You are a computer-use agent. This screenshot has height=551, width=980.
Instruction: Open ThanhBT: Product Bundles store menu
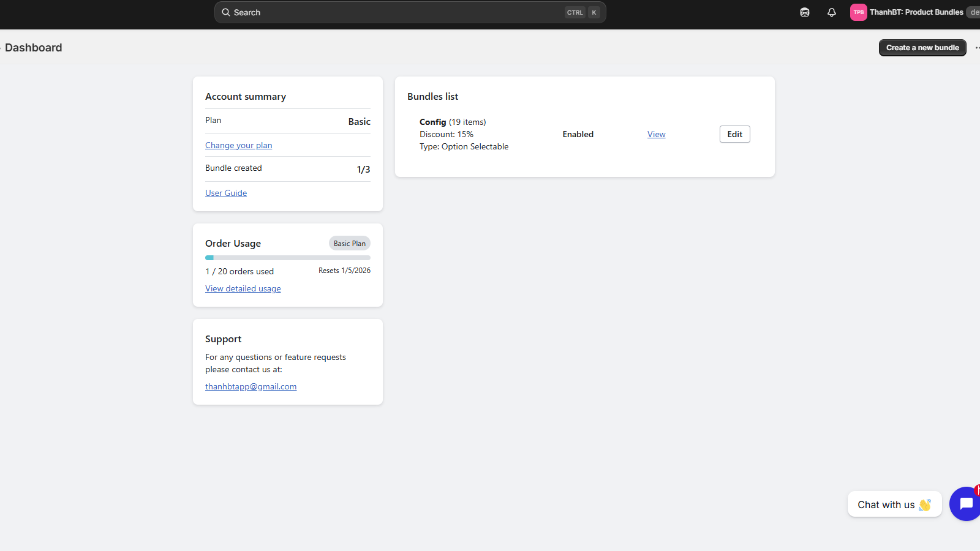pos(916,12)
